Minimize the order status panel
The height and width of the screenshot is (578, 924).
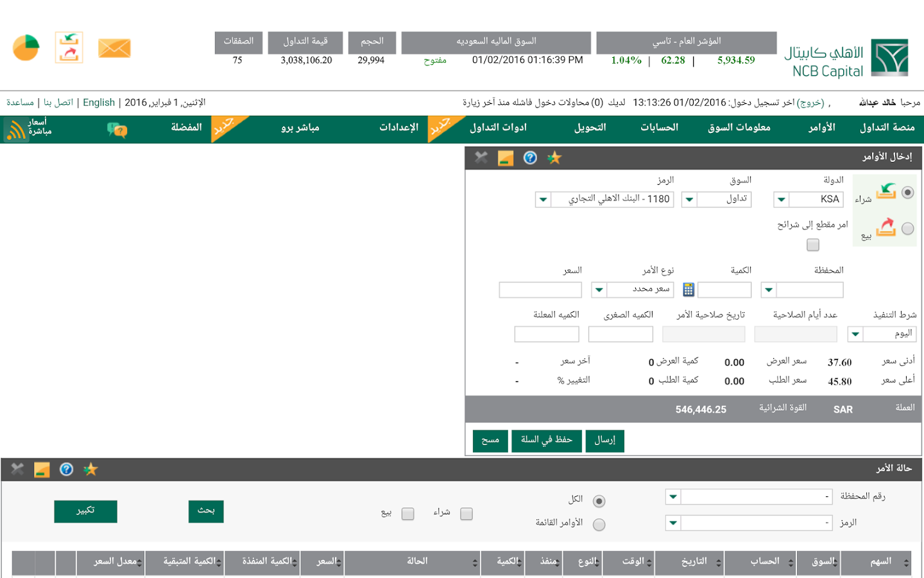click(x=42, y=470)
